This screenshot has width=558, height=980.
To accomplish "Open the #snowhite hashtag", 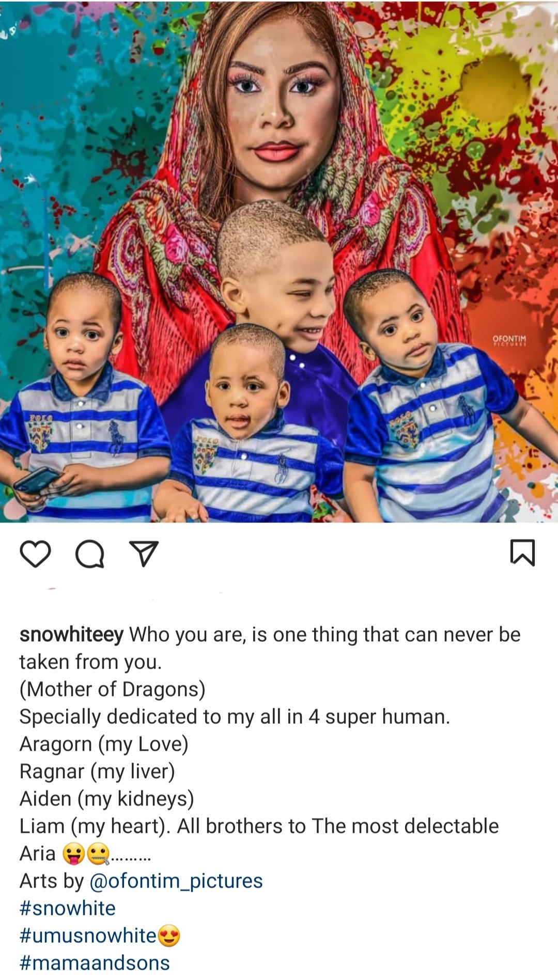I will click(68, 908).
